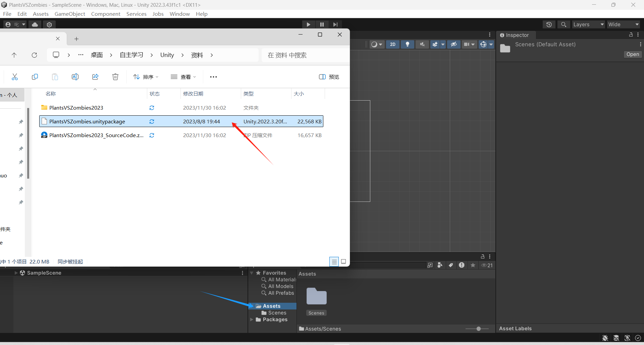The image size is (644, 345).
Task: Toggle 预览 preview pane in Explorer
Action: [329, 77]
